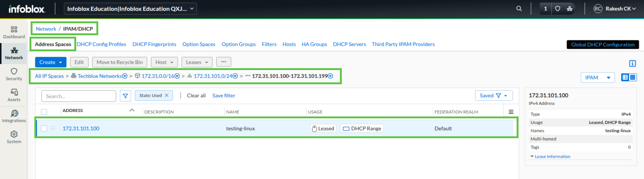Open the 172.31.101.100 address link

coord(81,128)
